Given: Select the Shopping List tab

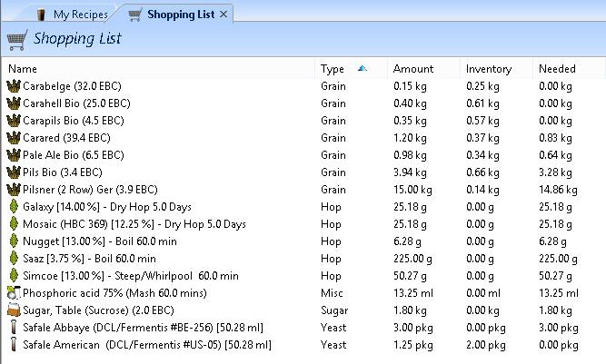Looking at the screenshot, I should pyautogui.click(x=180, y=15).
